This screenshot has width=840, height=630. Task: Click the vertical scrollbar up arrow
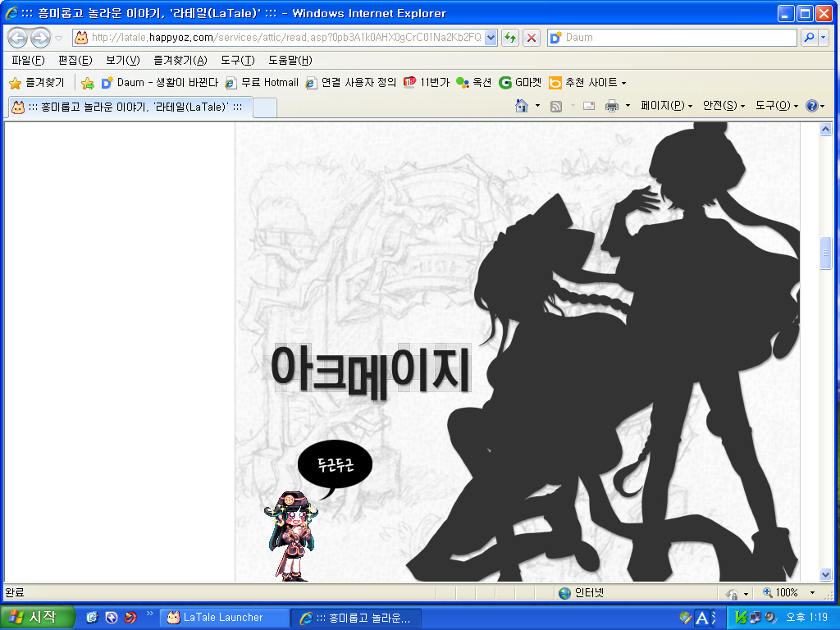[x=825, y=129]
